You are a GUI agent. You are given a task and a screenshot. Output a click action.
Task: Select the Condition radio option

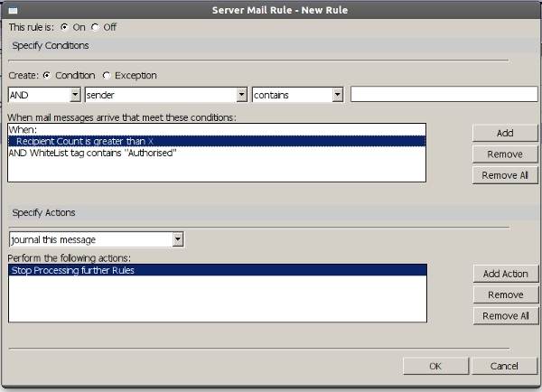click(47, 76)
